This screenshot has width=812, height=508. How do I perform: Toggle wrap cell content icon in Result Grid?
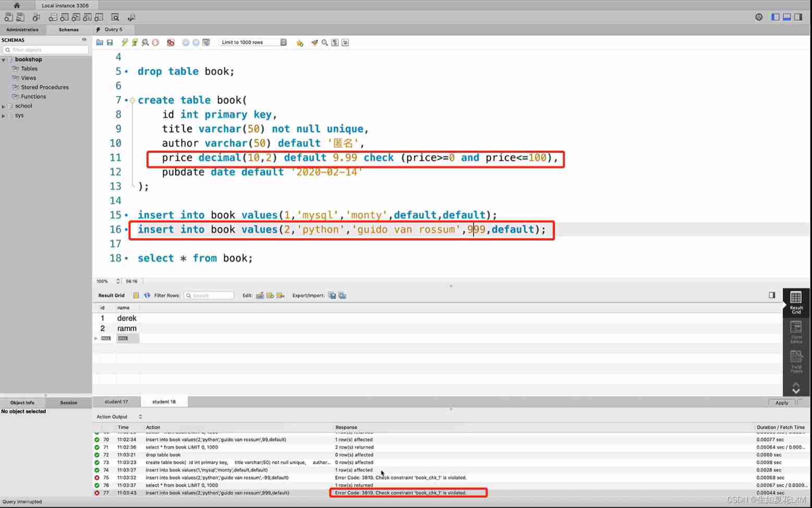pos(136,295)
